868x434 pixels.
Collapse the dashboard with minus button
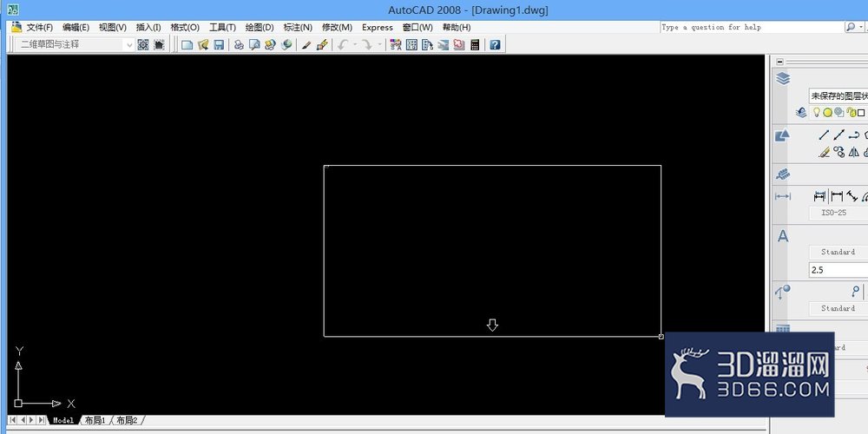[x=780, y=62]
